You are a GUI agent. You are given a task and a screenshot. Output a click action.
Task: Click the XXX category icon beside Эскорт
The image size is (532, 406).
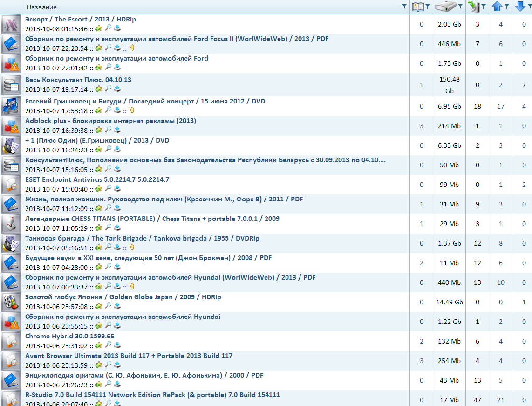tap(11, 24)
